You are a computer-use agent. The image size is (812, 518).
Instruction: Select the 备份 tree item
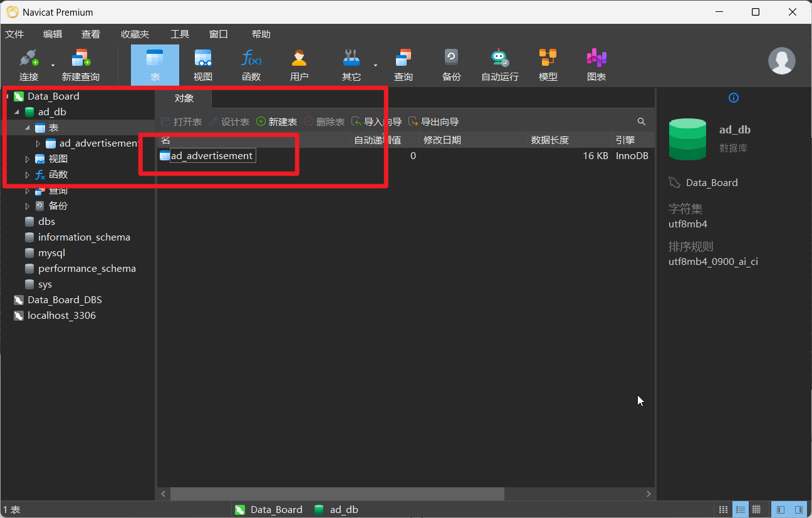coord(58,206)
